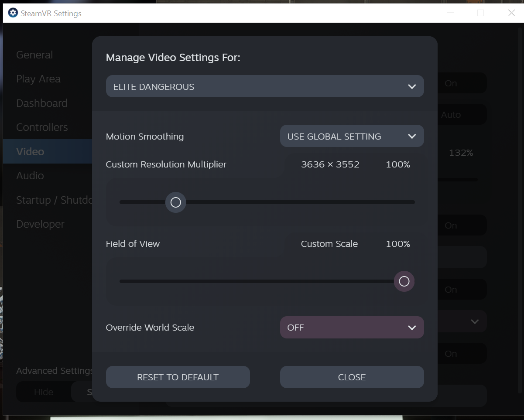
Task: Click the Field of View label
Action: click(133, 244)
